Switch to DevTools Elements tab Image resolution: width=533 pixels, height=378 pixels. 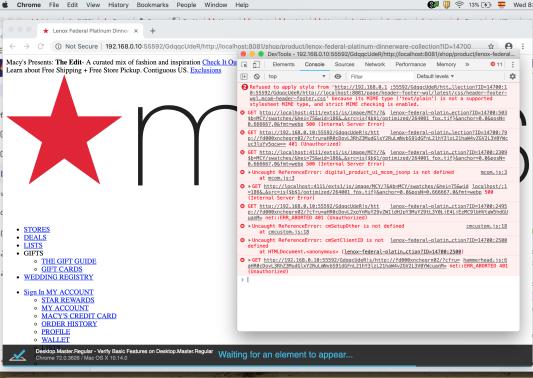[x=283, y=64]
